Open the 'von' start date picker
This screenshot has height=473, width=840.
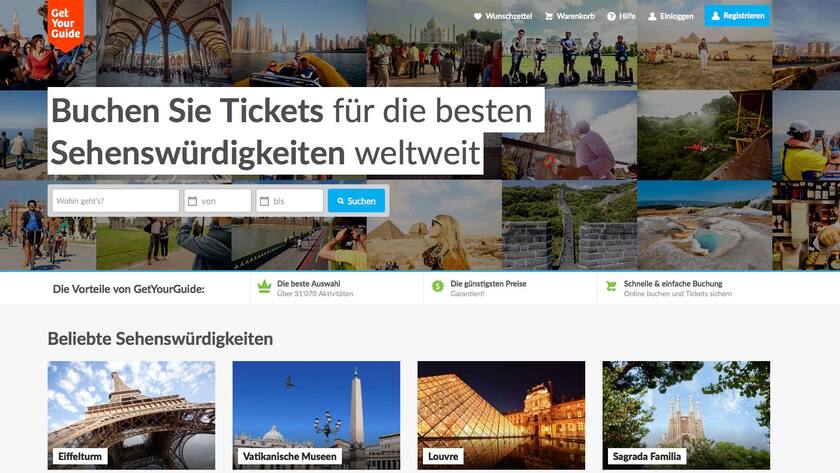[218, 201]
